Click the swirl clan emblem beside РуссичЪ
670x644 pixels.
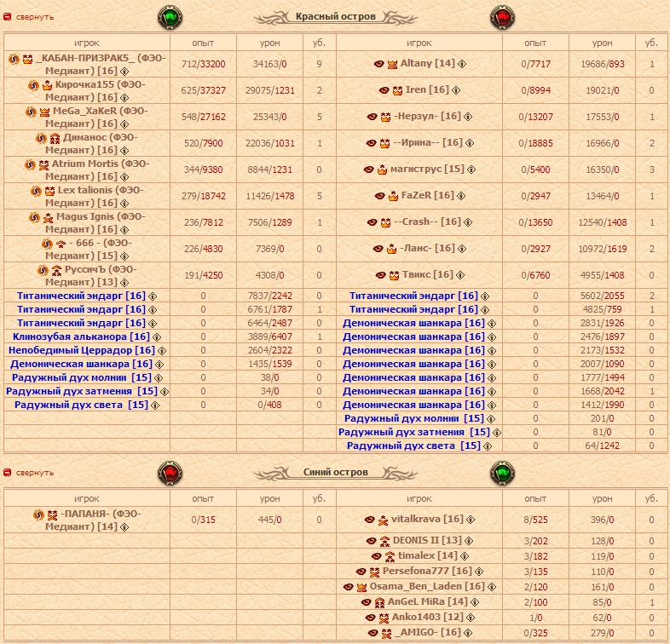coord(43,270)
